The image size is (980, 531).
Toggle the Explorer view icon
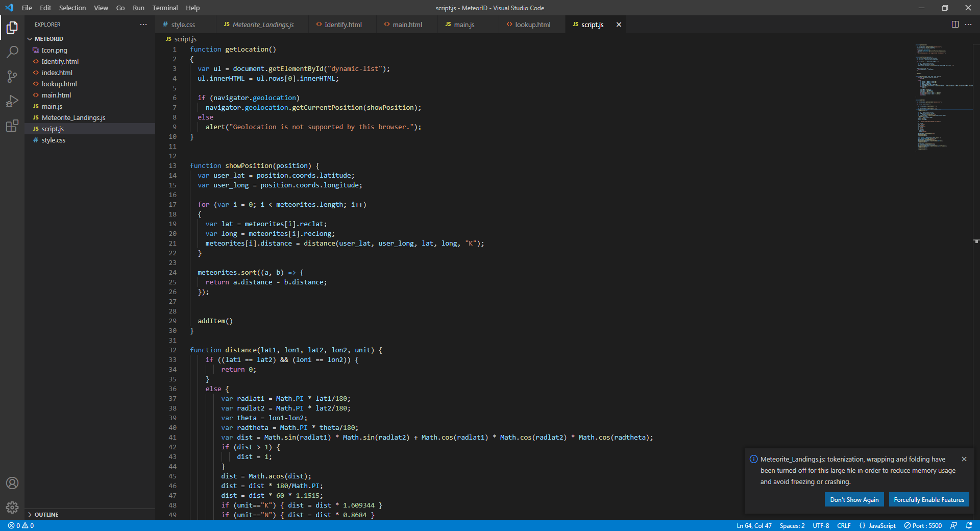click(12, 28)
